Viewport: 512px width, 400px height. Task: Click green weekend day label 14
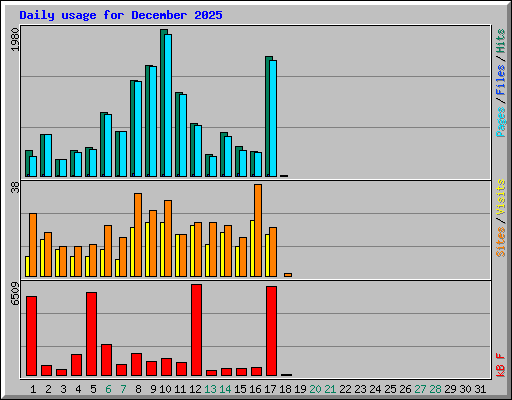pos(225,389)
